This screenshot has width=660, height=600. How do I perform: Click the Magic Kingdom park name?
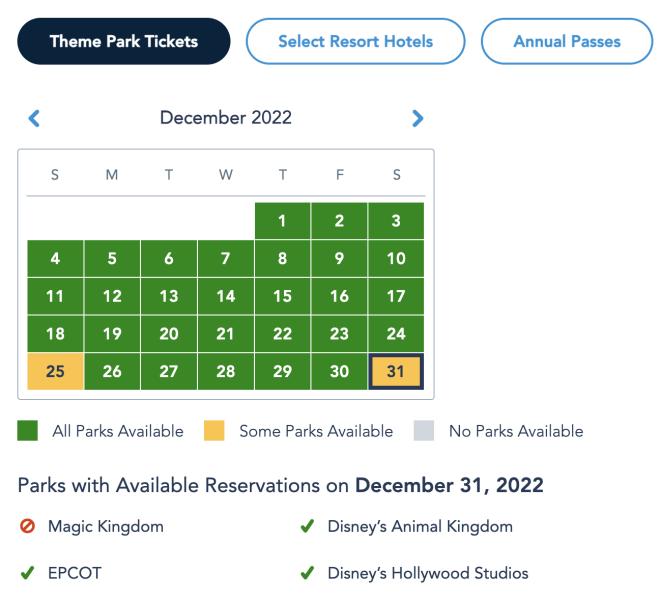point(105,526)
